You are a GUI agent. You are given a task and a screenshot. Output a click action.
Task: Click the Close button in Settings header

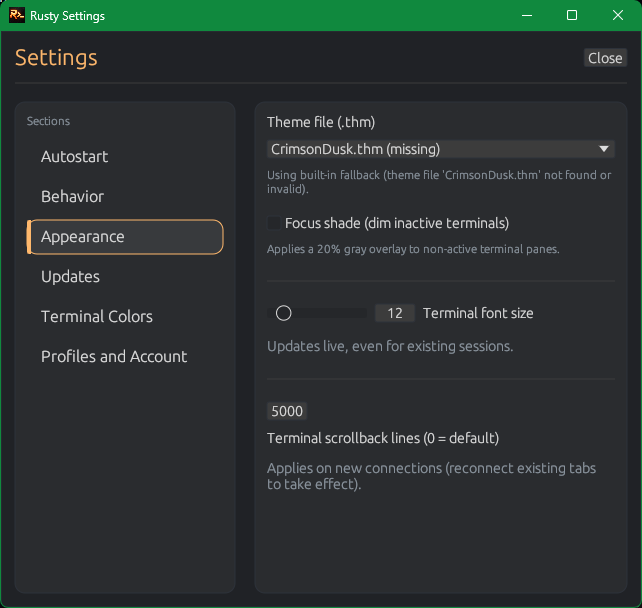point(605,58)
